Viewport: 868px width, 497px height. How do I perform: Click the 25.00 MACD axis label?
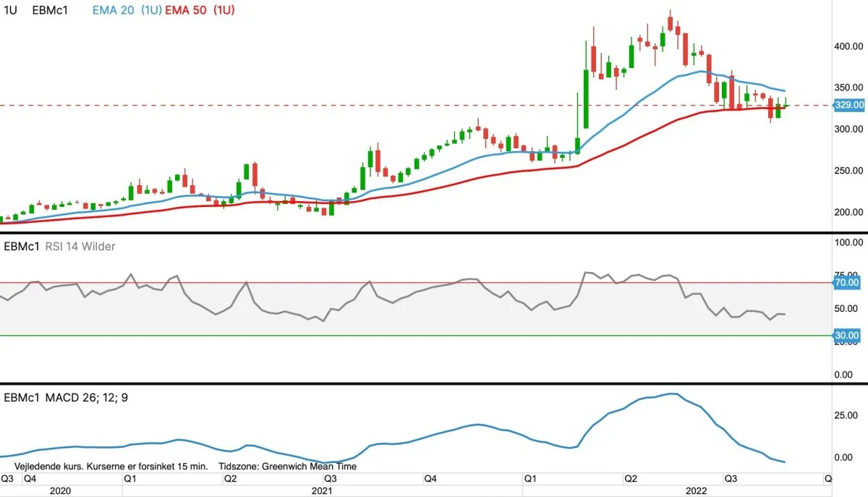[x=846, y=416]
